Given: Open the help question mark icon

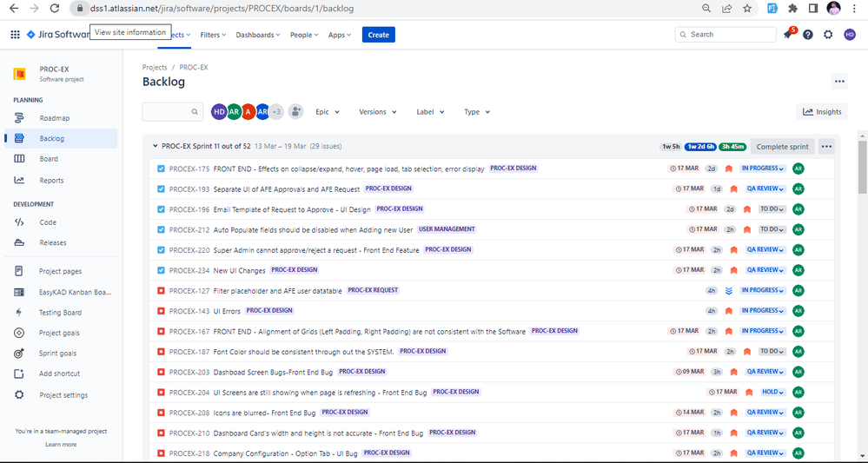Looking at the screenshot, I should click(808, 34).
